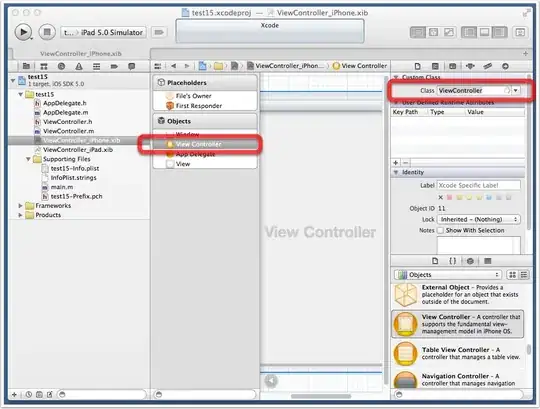Select the Standard editor mode
Image resolution: width=540 pixels, height=409 pixels.
tap(418, 32)
